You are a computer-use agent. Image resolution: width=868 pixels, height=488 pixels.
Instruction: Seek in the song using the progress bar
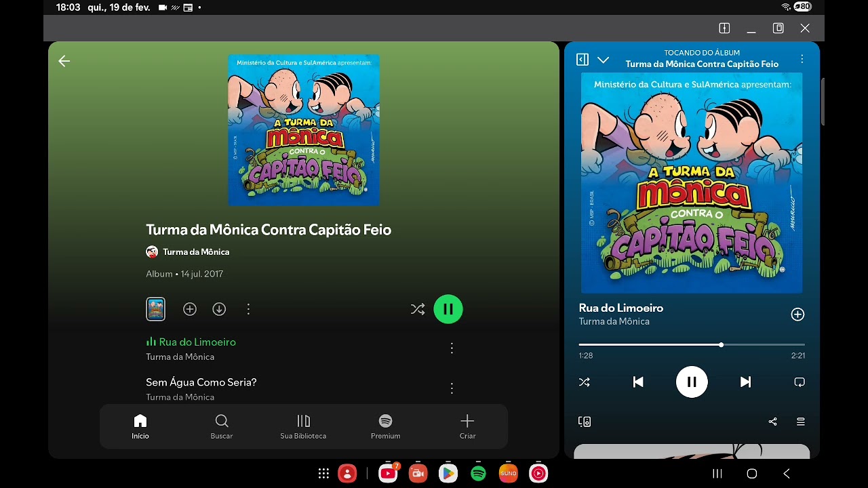[692, 345]
